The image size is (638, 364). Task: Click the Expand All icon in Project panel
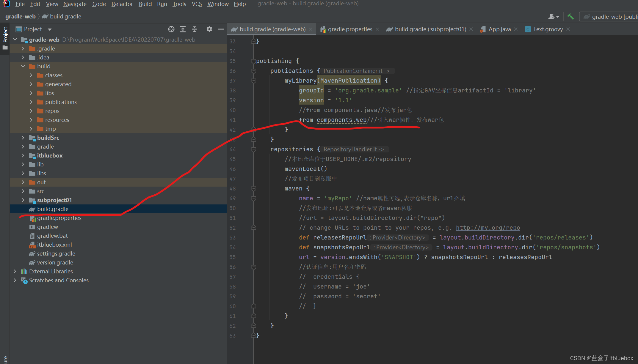click(x=183, y=29)
